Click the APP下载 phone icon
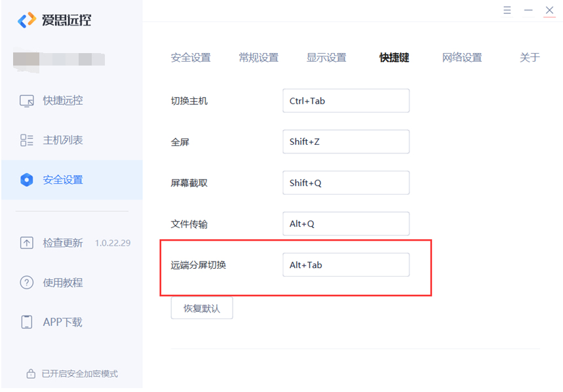 tap(27, 322)
